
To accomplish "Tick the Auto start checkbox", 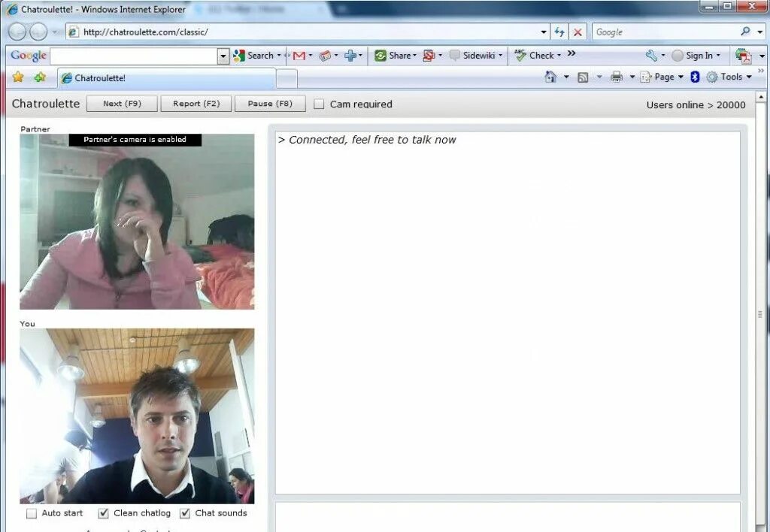I will click(x=32, y=513).
